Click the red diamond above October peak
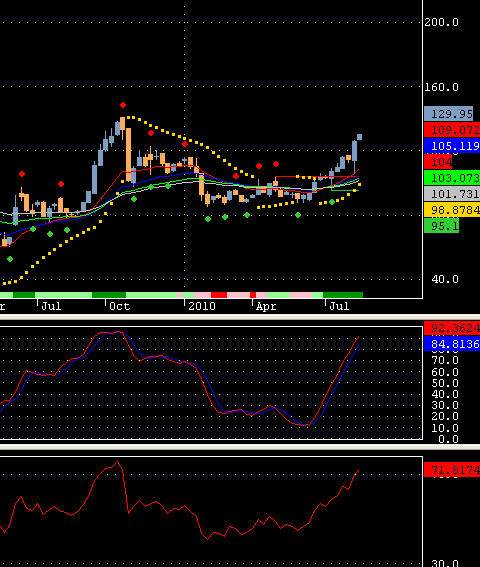This screenshot has width=480, height=567. point(123,105)
